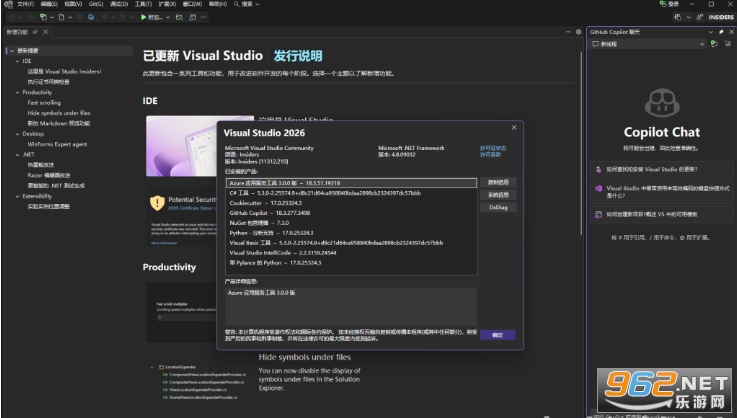This screenshot has width=737, height=418.
Task: Open the Window (W) menu
Action: 192,4
